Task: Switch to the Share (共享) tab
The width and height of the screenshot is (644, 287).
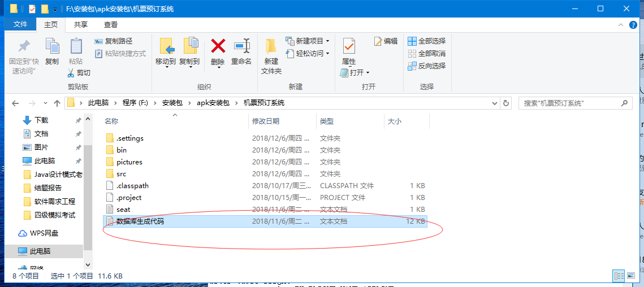Action: coord(80,25)
